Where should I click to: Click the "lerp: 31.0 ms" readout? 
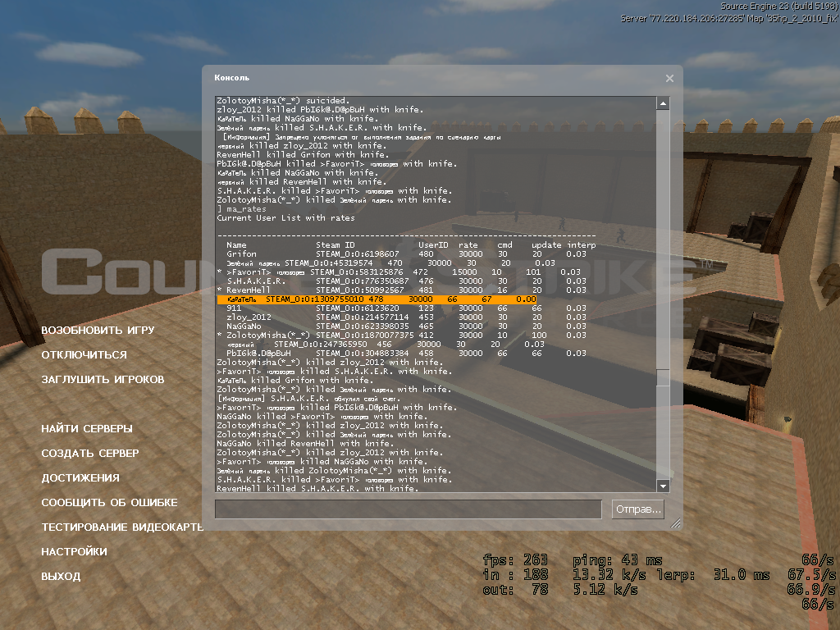713,575
